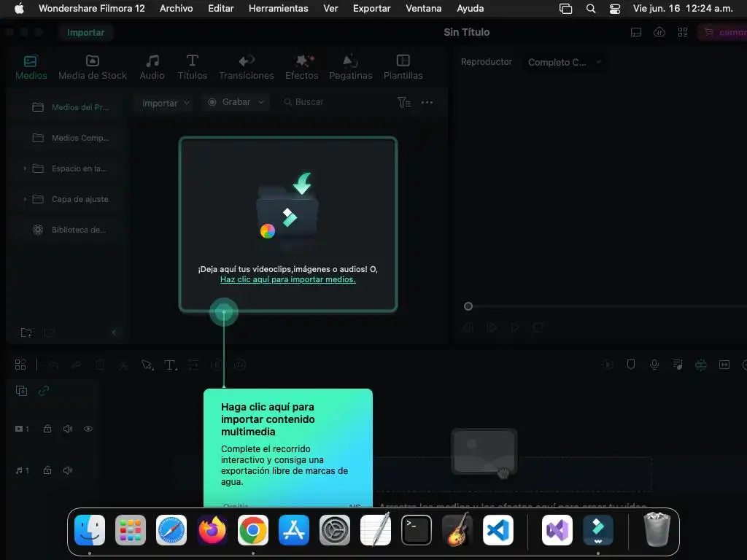Move the player progress slider handle
The image size is (747, 560).
point(468,306)
